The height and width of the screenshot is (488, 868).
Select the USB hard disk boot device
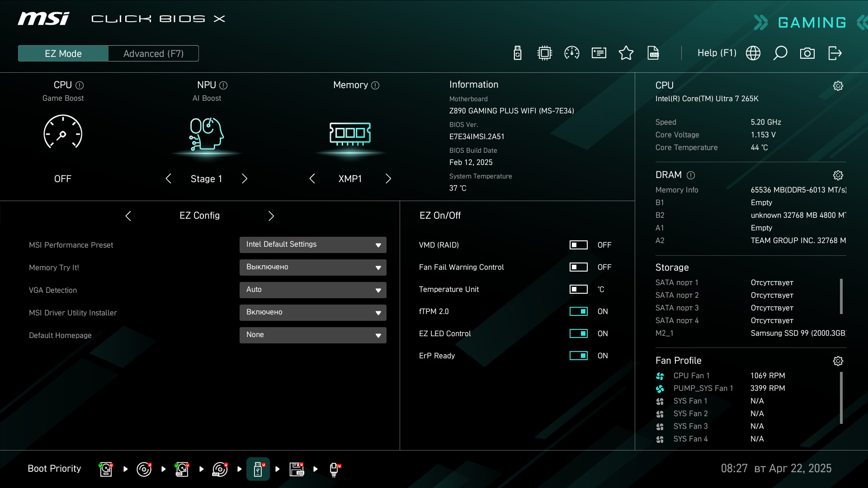click(182, 469)
